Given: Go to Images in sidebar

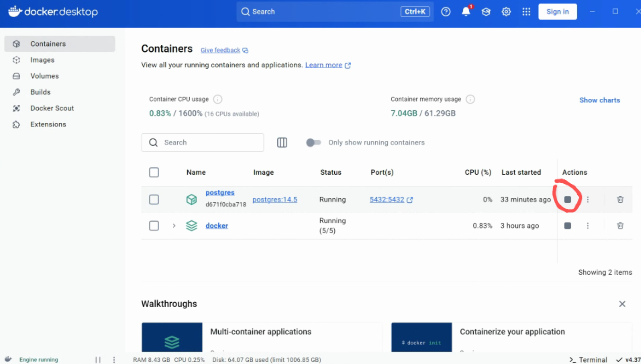Looking at the screenshot, I should click(42, 60).
